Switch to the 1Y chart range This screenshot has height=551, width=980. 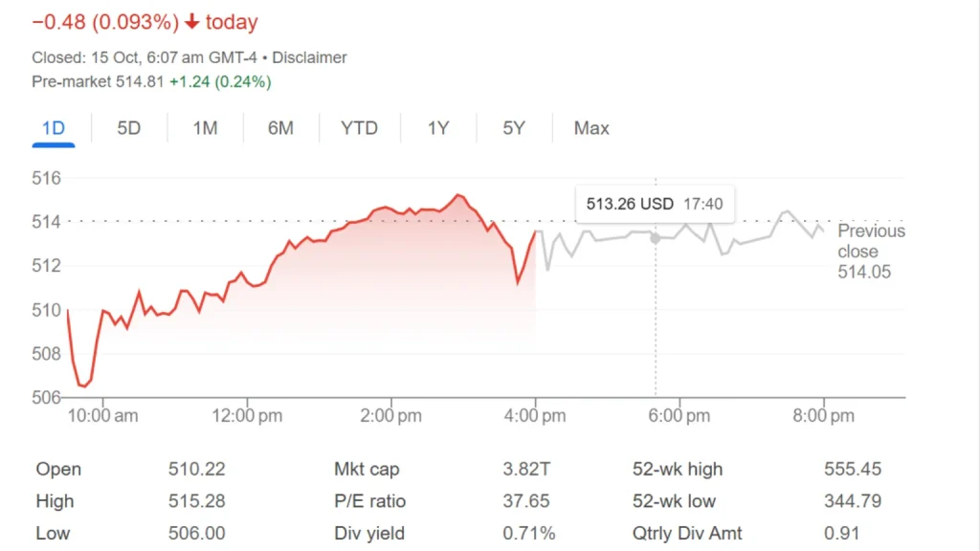click(438, 128)
